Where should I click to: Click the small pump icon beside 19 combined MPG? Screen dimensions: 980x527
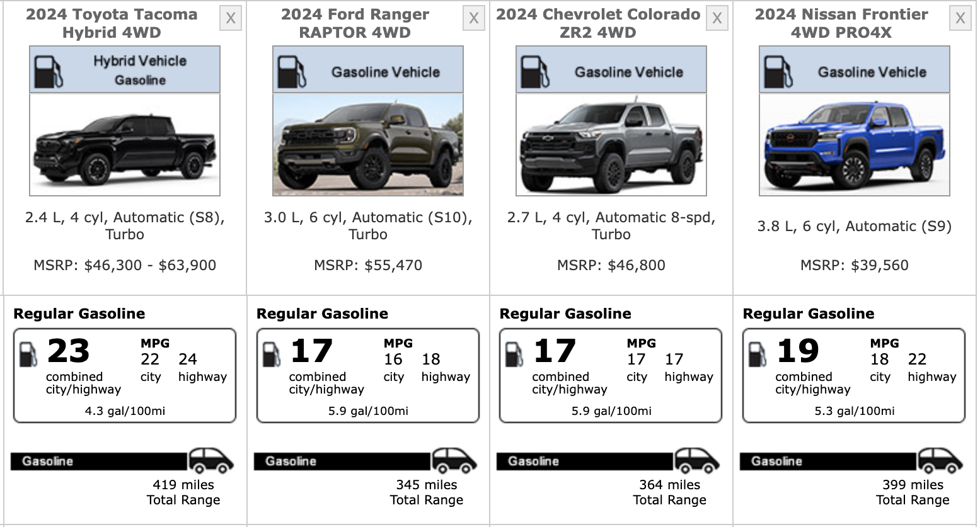pyautogui.click(x=757, y=355)
